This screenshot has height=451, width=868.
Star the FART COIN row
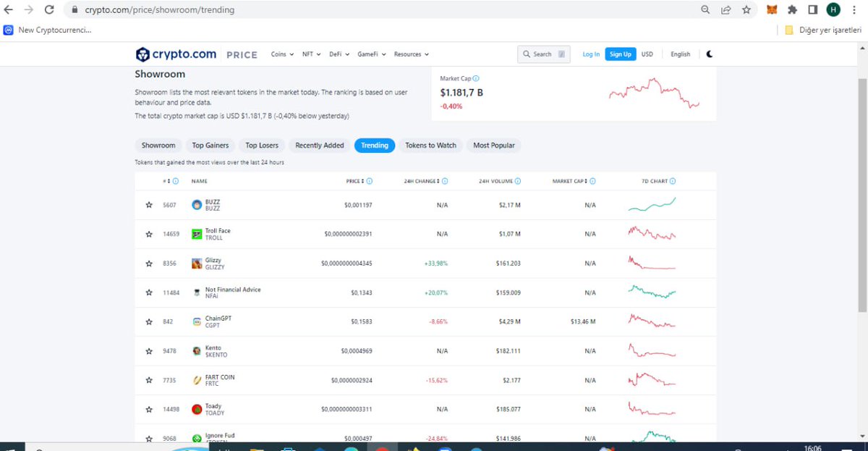pyautogui.click(x=149, y=380)
